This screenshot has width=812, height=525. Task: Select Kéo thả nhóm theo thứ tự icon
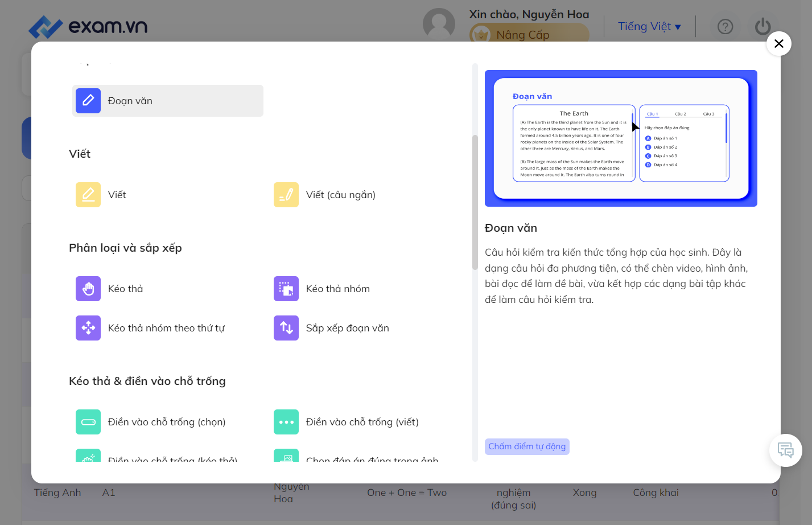pos(88,328)
